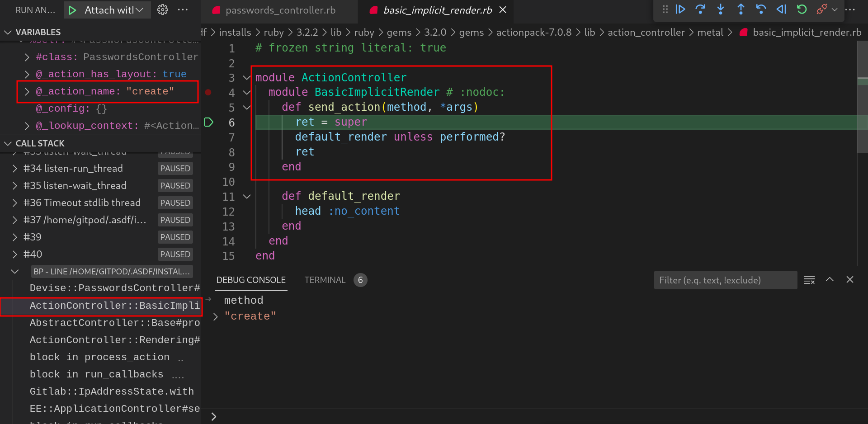
Task: Toggle the breakpoint on line 4
Action: click(208, 92)
